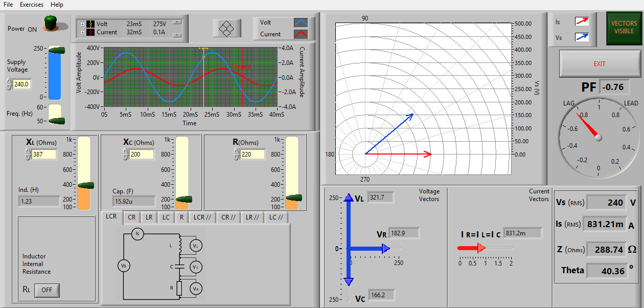
Task: Expand the Current cursor row
Action: 82,32
